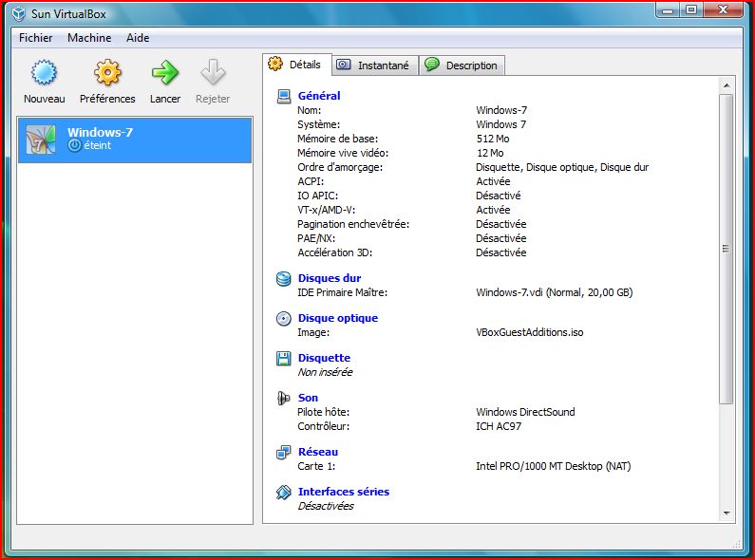Image resolution: width=755 pixels, height=560 pixels.
Task: Click the greyed Rejeter arrow icon
Action: (x=213, y=72)
